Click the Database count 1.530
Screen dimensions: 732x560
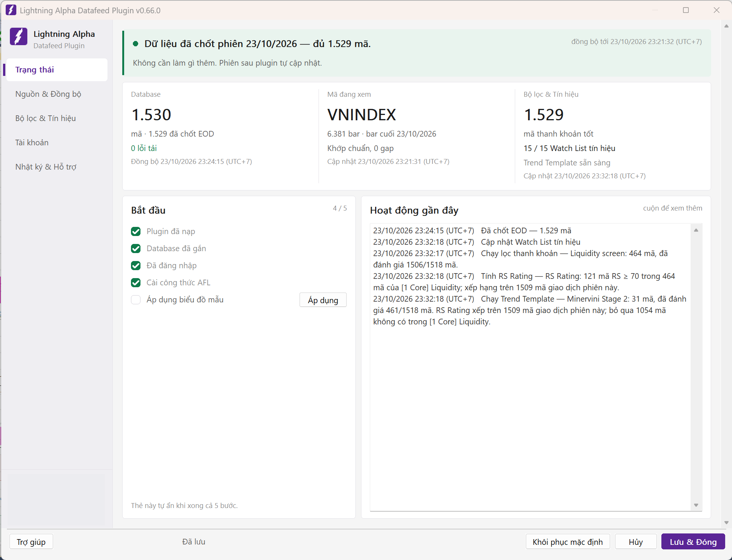pyautogui.click(x=151, y=115)
